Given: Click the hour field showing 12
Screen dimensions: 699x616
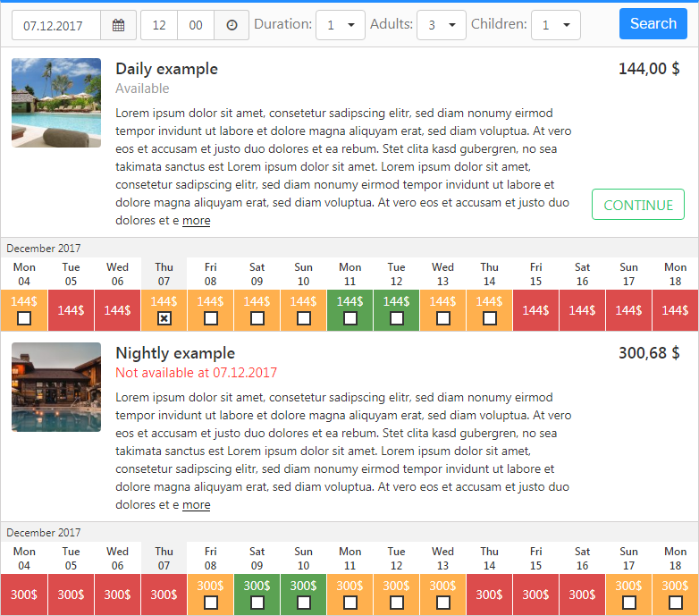Looking at the screenshot, I should click(x=159, y=25).
